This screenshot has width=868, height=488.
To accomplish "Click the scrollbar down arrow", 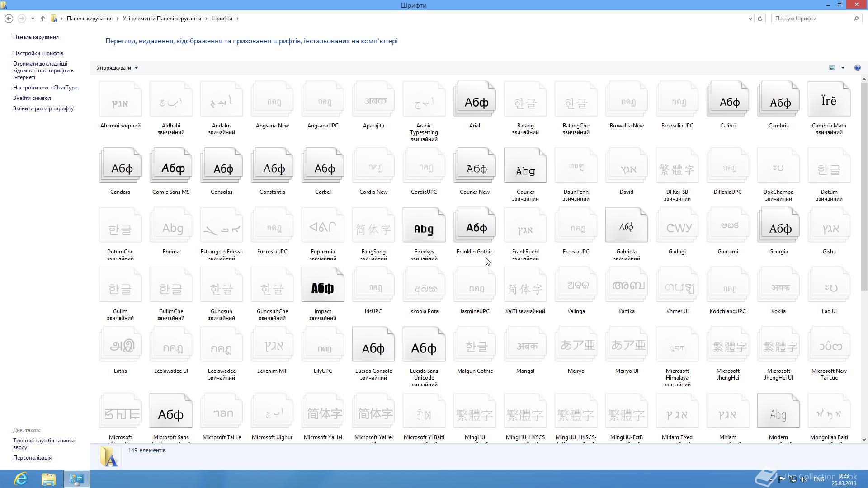I will coord(864,439).
